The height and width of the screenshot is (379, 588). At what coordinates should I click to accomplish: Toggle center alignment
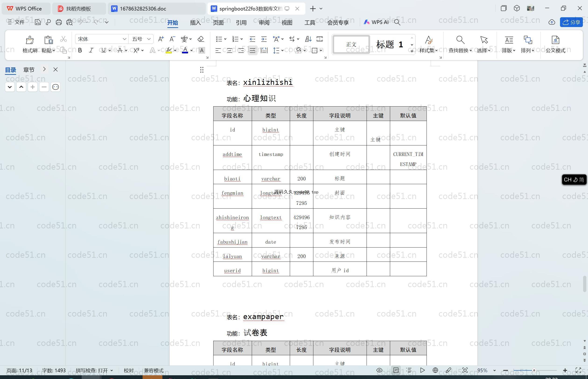click(229, 50)
